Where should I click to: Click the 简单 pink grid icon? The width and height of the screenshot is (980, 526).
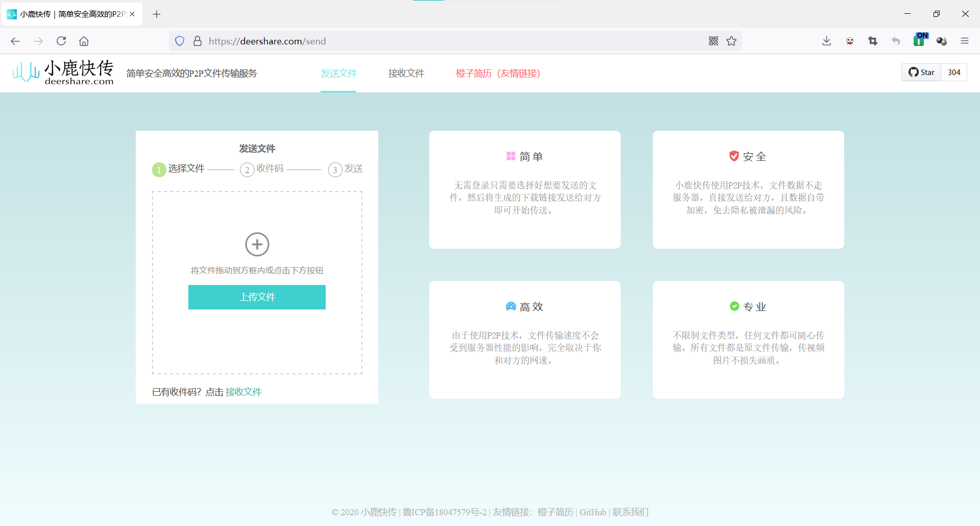511,156
